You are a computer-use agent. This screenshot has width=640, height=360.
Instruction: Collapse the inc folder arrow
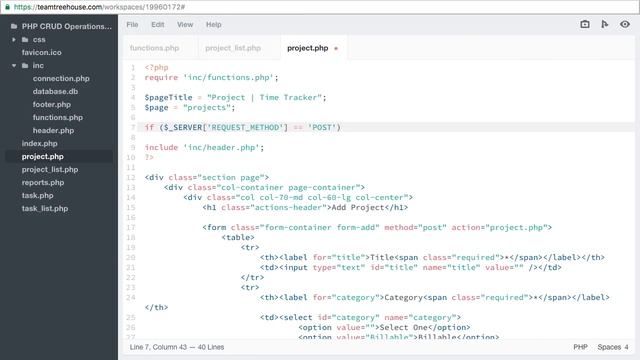tap(14, 65)
